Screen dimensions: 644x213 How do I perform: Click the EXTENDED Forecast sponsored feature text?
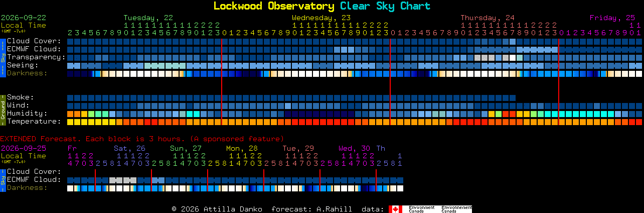point(142,139)
